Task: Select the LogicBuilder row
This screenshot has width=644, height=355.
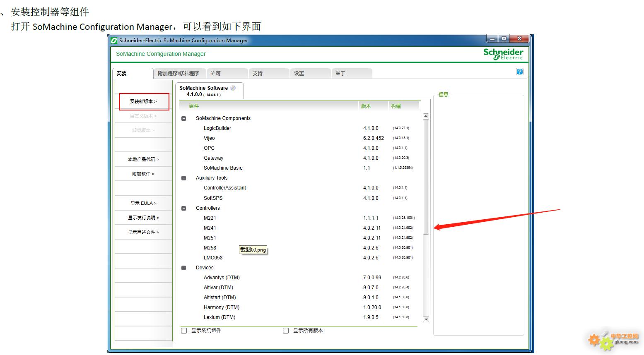Action: point(301,128)
